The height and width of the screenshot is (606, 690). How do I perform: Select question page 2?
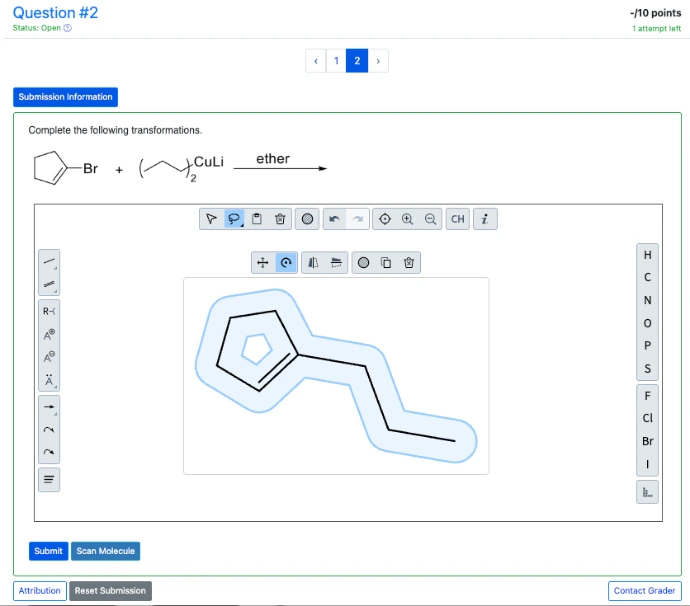(x=357, y=61)
